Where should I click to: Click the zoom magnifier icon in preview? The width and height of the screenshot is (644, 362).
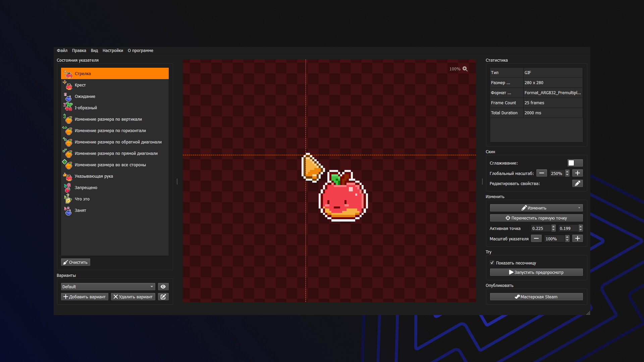coord(465,69)
